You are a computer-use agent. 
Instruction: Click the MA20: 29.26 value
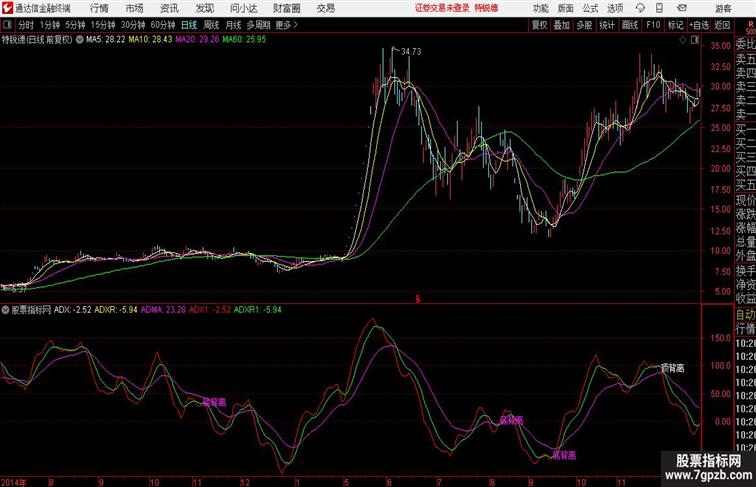point(197,40)
